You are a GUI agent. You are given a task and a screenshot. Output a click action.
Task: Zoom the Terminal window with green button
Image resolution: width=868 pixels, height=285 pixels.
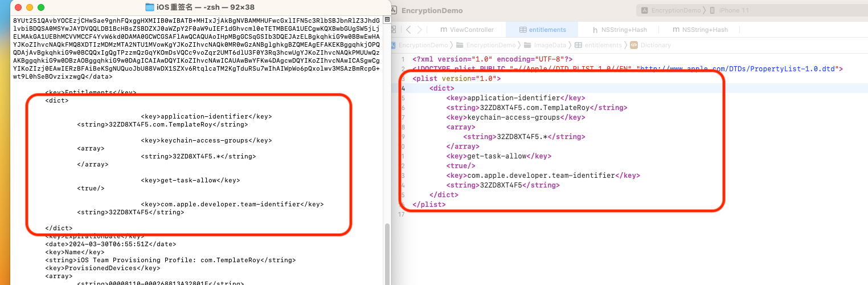(40, 7)
